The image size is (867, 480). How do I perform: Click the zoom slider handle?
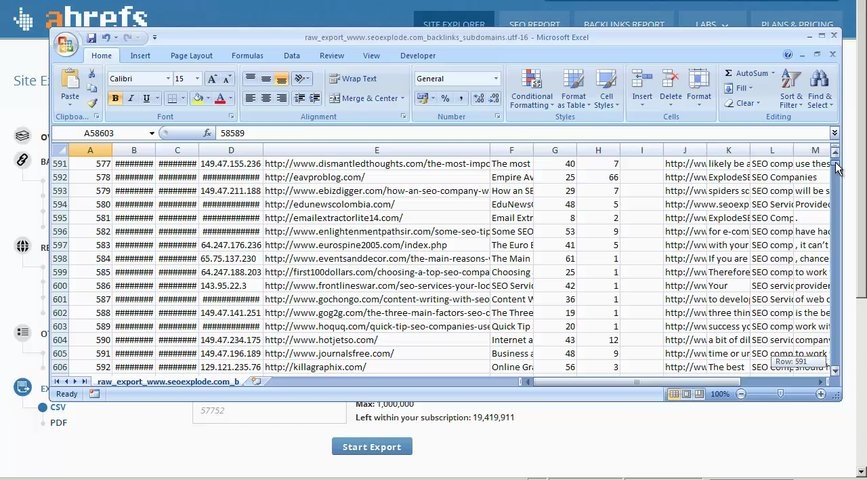pyautogui.click(x=780, y=394)
